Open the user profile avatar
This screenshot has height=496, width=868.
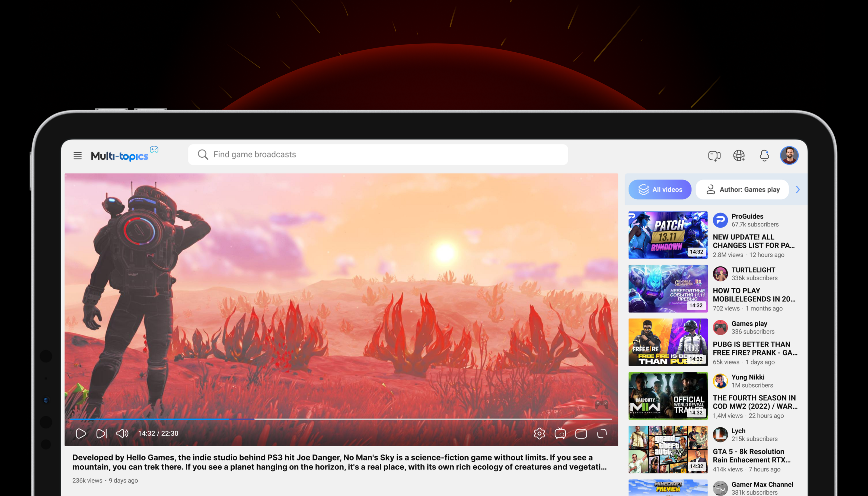(789, 156)
